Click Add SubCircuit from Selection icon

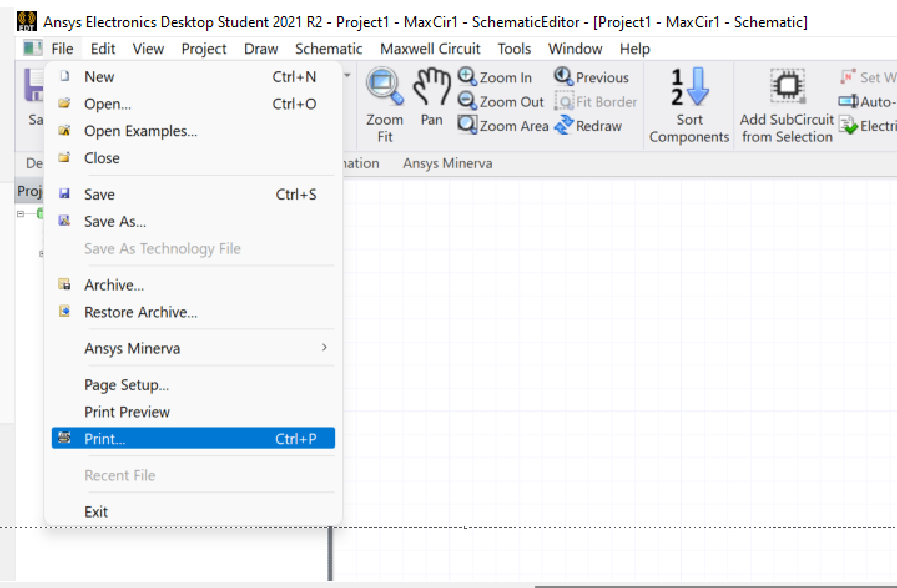[787, 86]
